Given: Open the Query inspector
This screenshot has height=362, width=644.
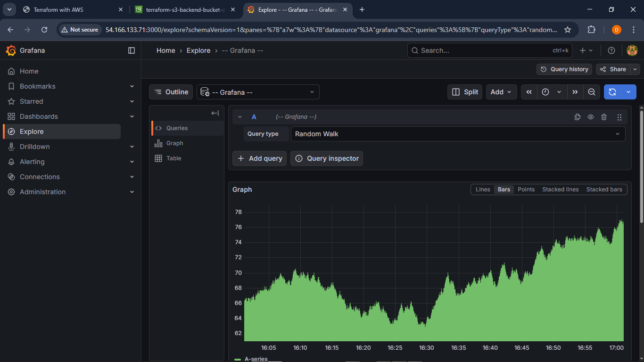Looking at the screenshot, I should coord(327,158).
